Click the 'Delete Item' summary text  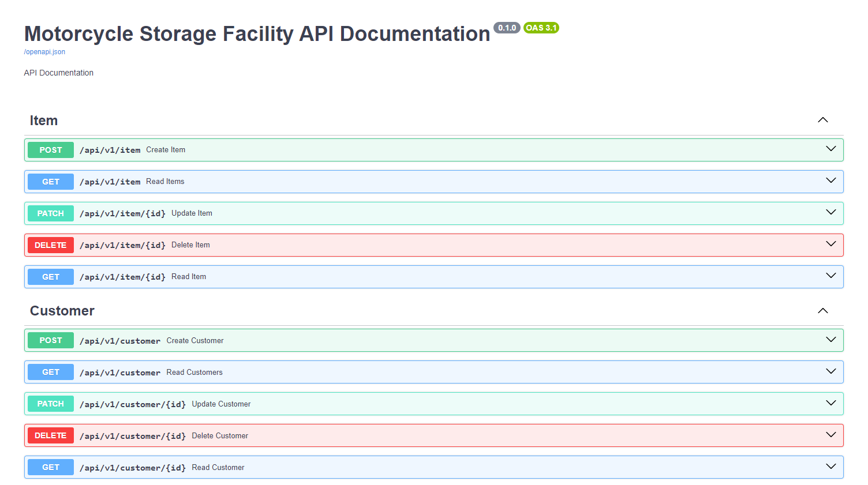[x=190, y=245]
